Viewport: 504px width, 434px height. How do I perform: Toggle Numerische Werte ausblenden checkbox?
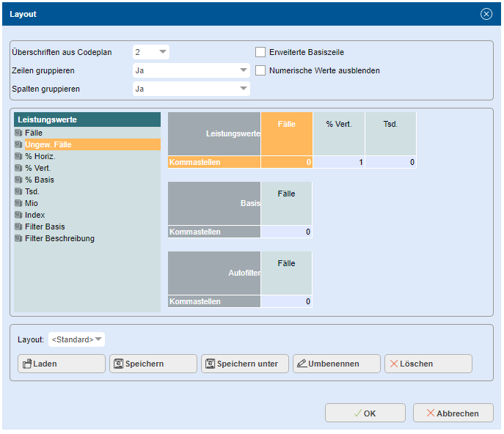[260, 70]
